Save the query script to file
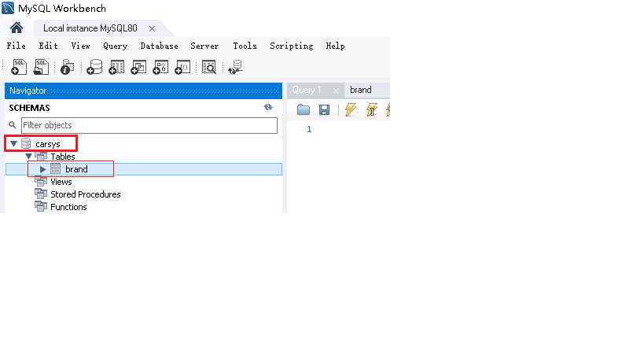The image size is (644, 362). (x=325, y=109)
